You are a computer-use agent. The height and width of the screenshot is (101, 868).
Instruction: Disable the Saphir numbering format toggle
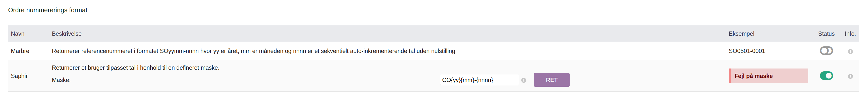point(826,76)
